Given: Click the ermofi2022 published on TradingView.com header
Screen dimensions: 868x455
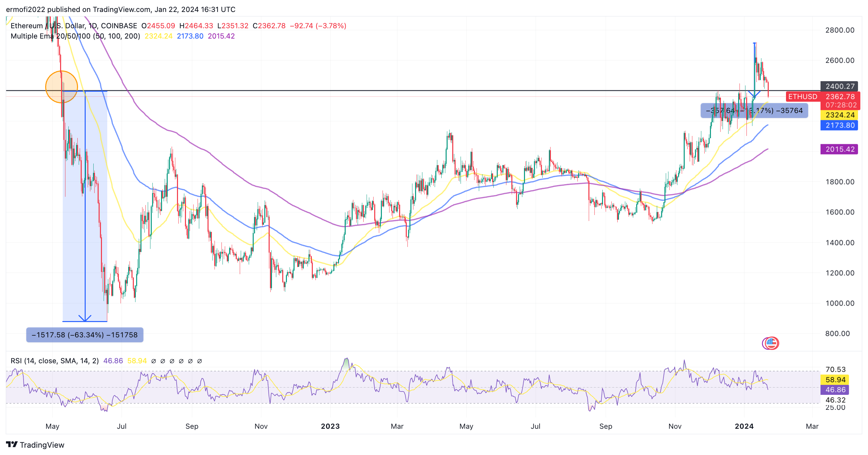Looking at the screenshot, I should point(121,9).
